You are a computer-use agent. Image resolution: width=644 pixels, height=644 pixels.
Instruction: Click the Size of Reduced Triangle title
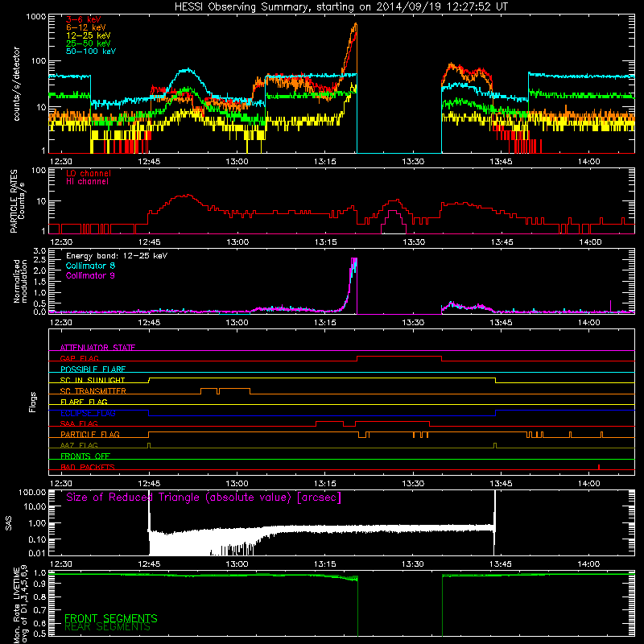coord(204,497)
